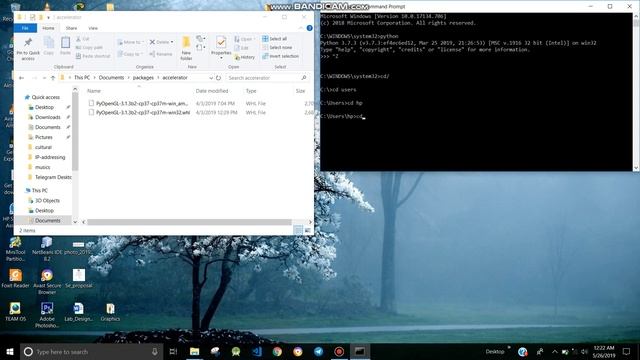Click the Properties checkmark icon
640x360 pixels.
pyautogui.click(x=221, y=42)
